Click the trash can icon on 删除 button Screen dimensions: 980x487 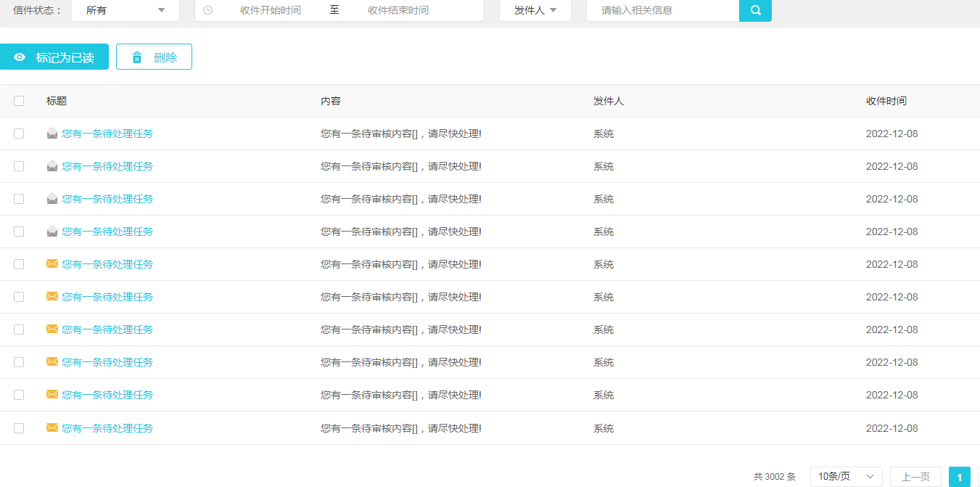point(137,57)
